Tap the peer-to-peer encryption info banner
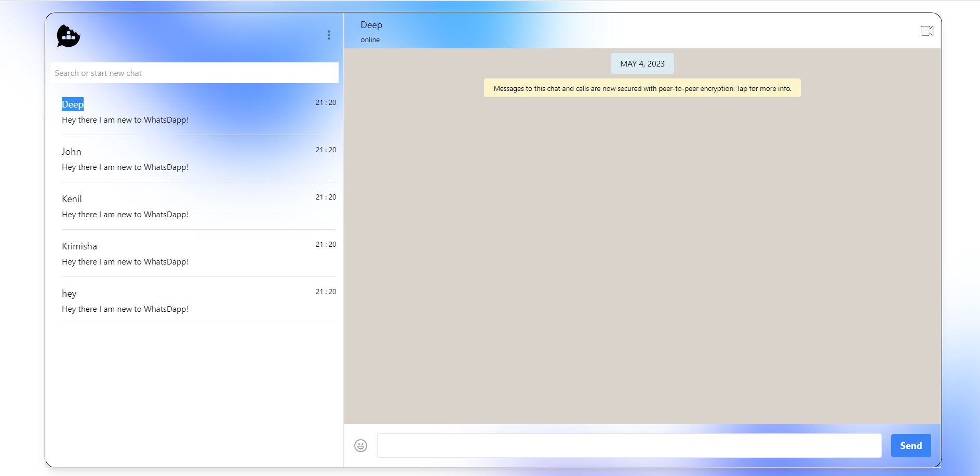Screen dimensions: 980x476 pos(642,88)
